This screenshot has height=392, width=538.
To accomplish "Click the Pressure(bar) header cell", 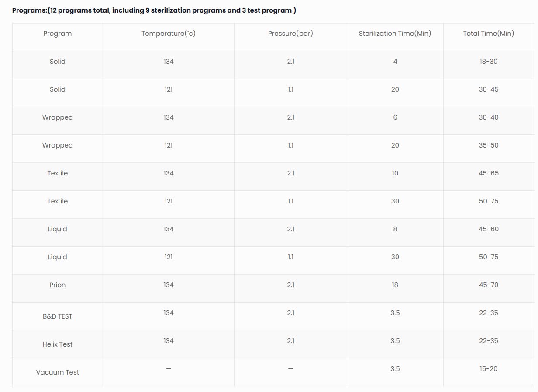I will [x=290, y=34].
